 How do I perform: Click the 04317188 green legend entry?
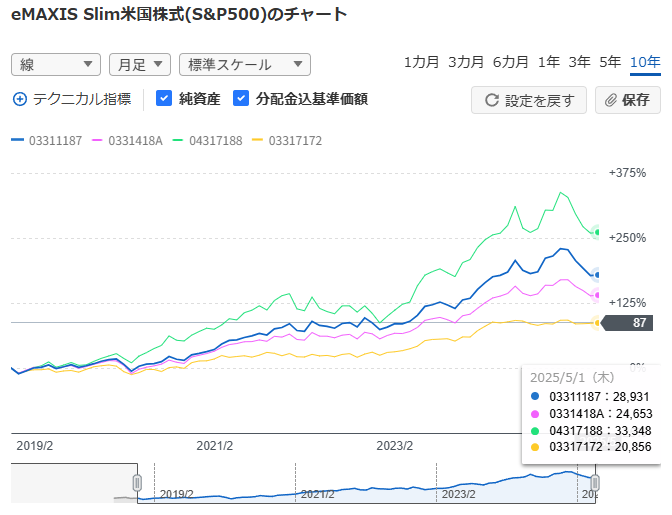coord(207,141)
